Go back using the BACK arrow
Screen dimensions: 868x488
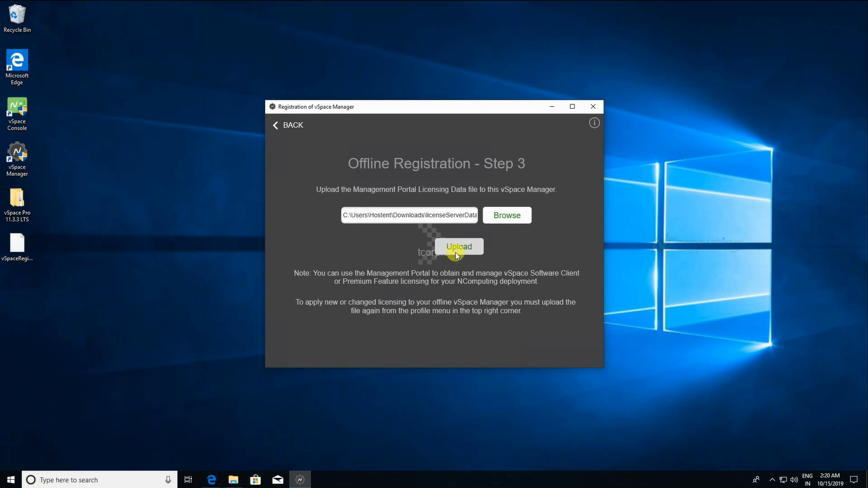288,125
